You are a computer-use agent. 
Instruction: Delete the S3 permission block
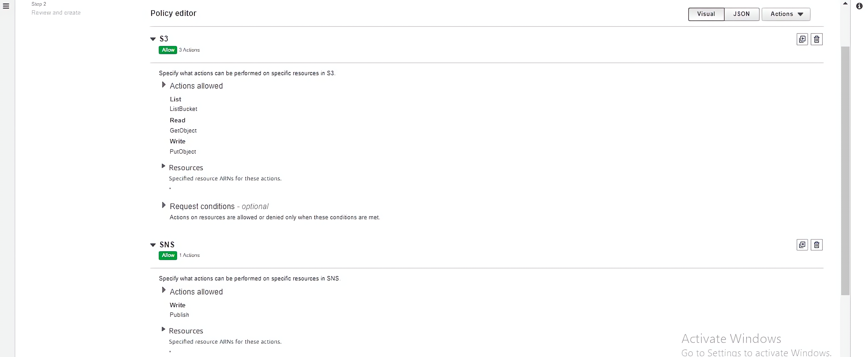pos(816,39)
